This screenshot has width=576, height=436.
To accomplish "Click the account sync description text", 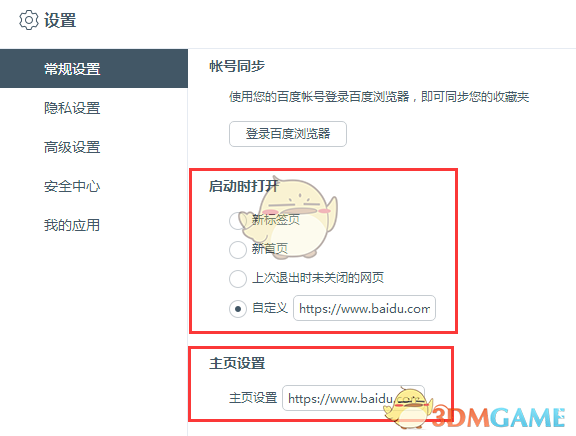I will (379, 97).
